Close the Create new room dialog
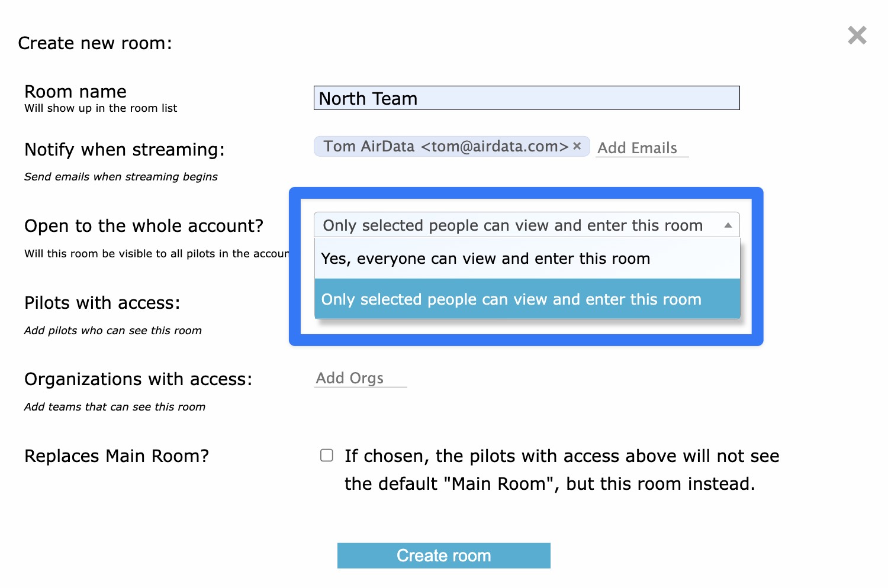888x588 pixels. tap(857, 35)
